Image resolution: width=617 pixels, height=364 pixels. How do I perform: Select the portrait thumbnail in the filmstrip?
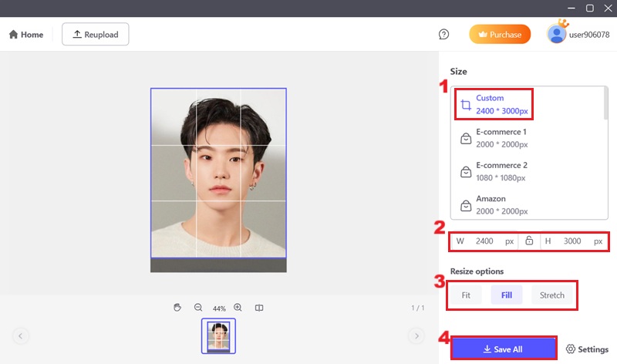point(218,336)
